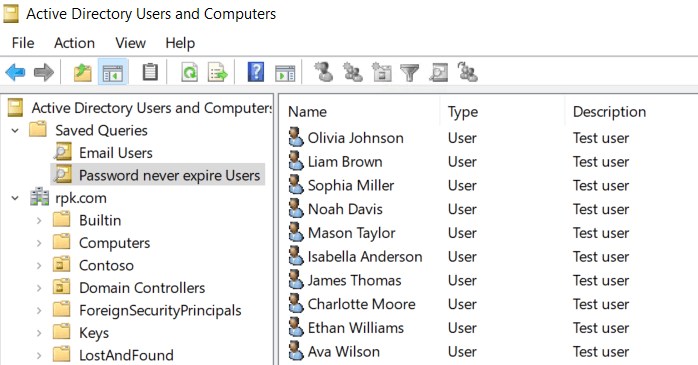This screenshot has width=698, height=365.
Task: Sort by the Description column header
Action: click(x=609, y=112)
